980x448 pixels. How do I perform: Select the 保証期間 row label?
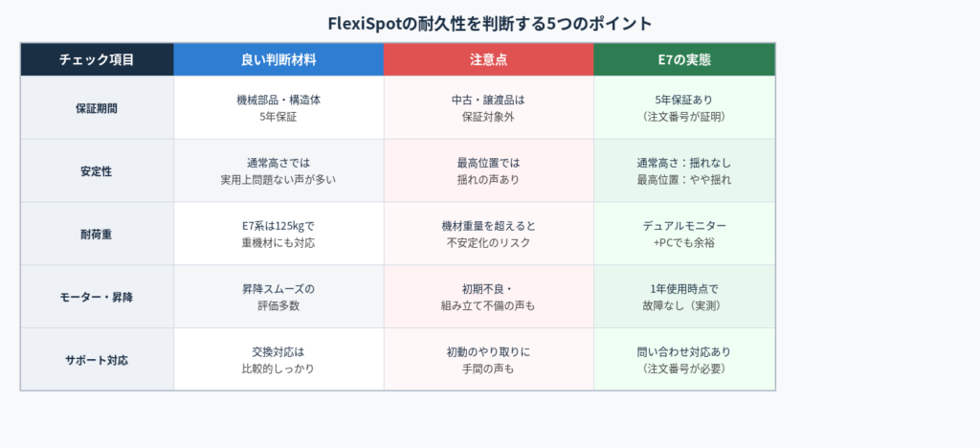[97, 108]
